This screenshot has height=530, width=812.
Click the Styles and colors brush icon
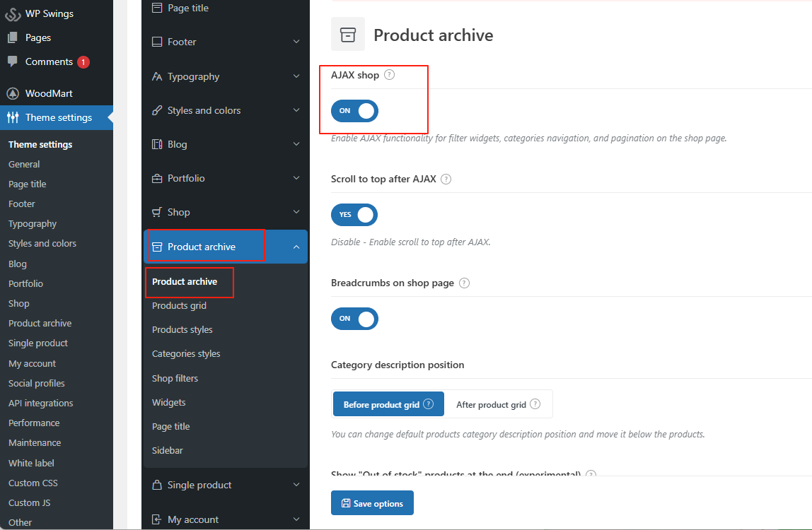pos(157,111)
